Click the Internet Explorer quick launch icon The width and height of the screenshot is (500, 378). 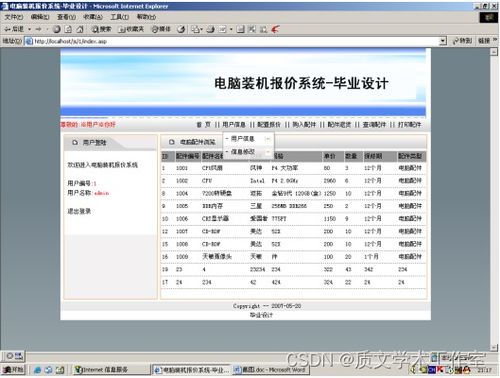pos(38,370)
